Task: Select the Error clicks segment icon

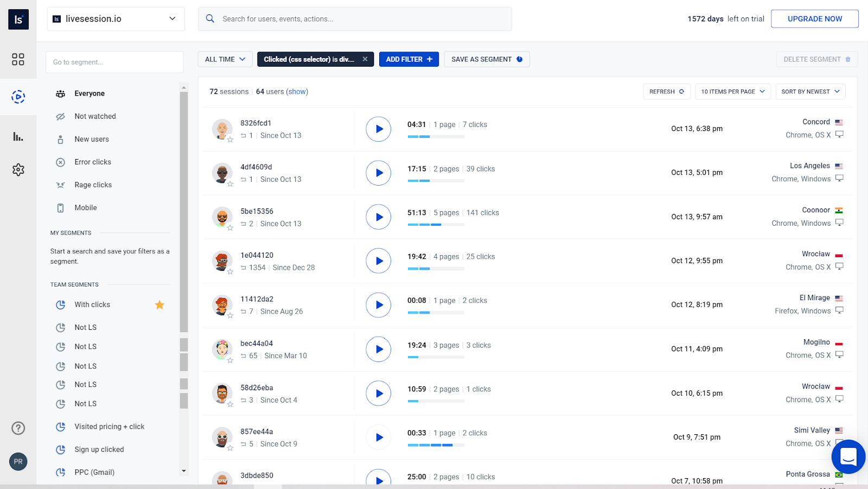Action: 60,162
